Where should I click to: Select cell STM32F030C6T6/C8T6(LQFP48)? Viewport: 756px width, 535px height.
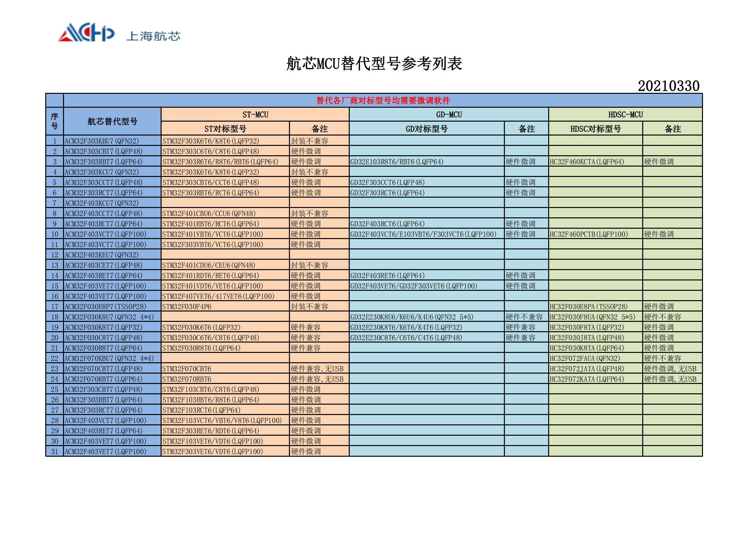click(x=225, y=338)
